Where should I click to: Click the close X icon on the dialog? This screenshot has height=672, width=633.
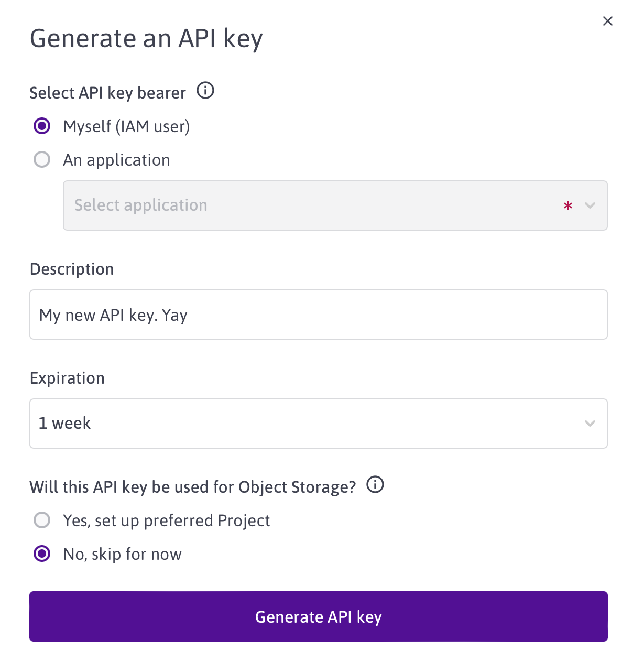pyautogui.click(x=607, y=21)
